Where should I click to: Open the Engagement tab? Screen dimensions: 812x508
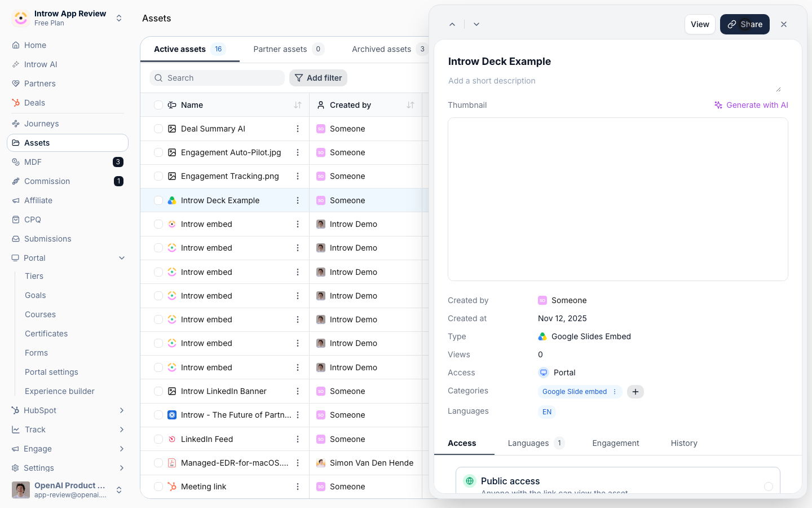coord(616,443)
